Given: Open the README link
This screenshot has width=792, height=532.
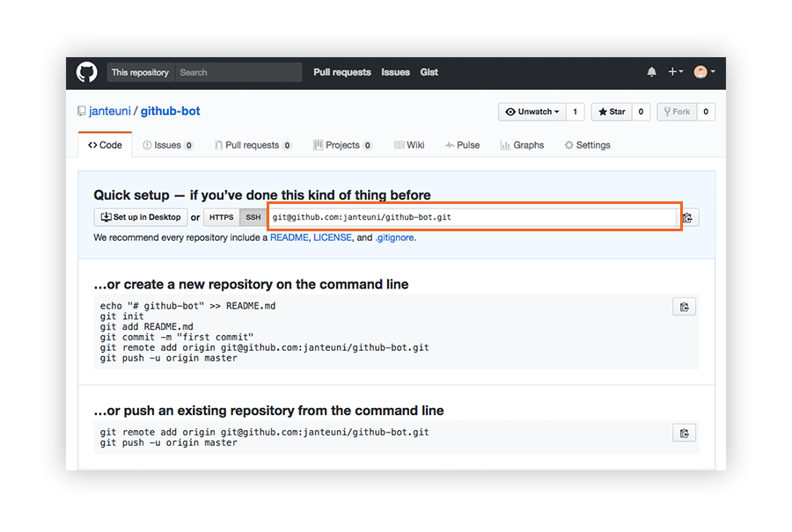Looking at the screenshot, I should pos(289,237).
